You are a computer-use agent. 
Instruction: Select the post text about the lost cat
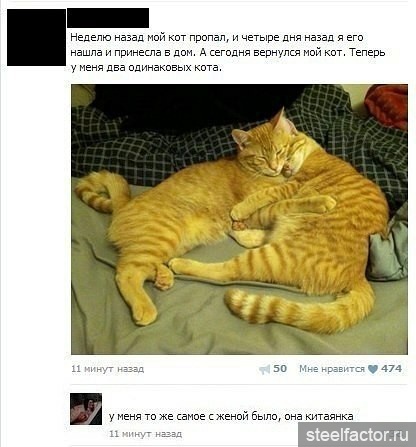[228, 52]
